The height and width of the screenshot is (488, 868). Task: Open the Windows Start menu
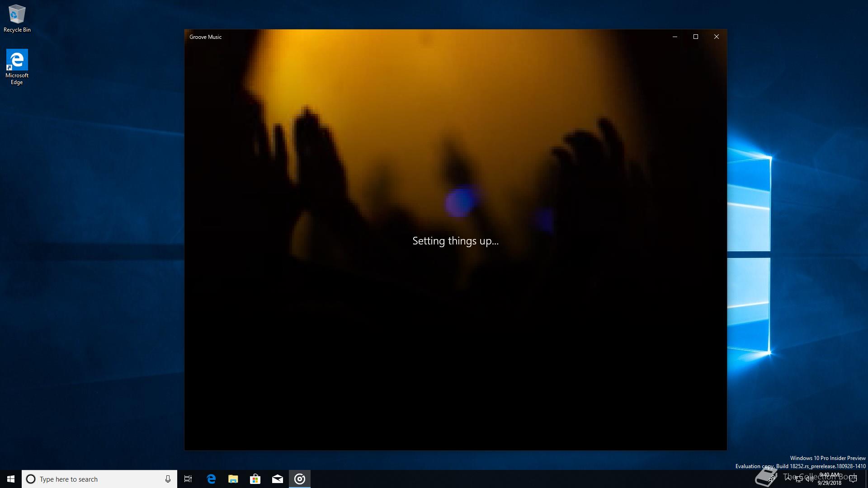pyautogui.click(x=11, y=479)
